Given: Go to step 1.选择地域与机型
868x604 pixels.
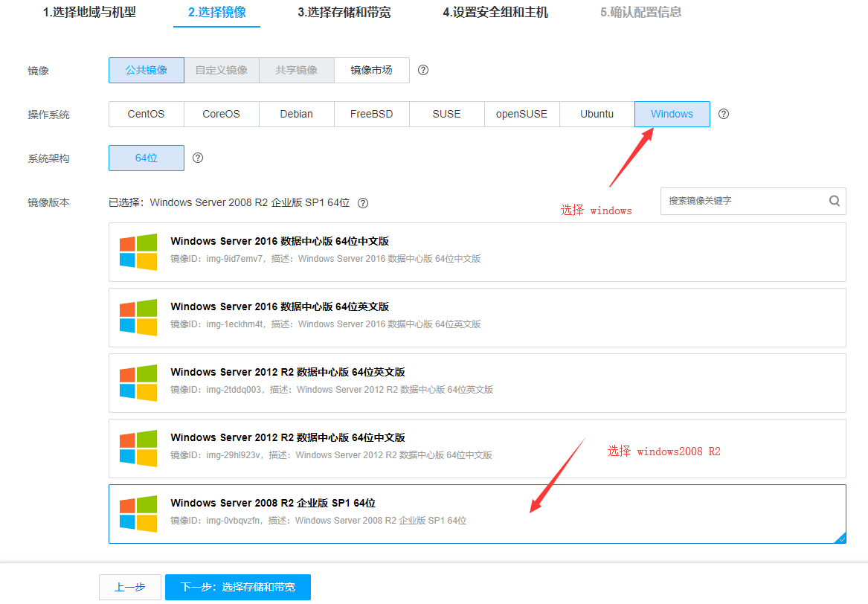Looking at the screenshot, I should point(90,12).
